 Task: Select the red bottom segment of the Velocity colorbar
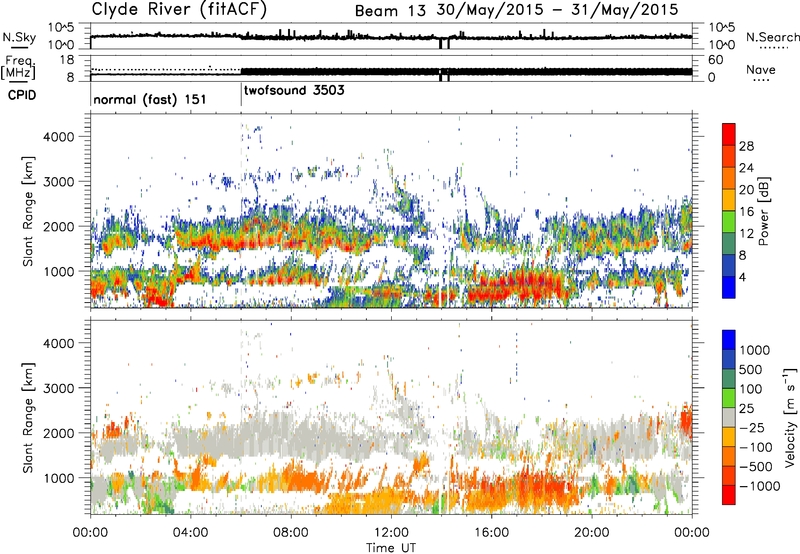(729, 495)
